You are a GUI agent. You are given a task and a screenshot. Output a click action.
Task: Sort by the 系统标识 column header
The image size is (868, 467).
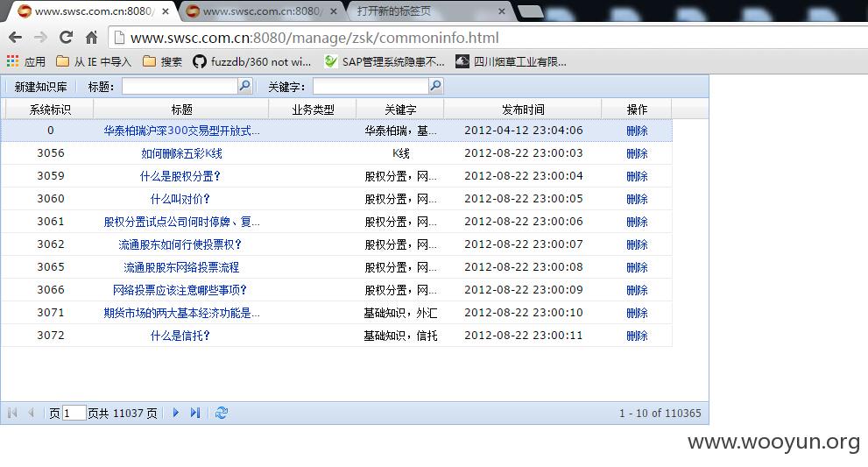(x=50, y=110)
